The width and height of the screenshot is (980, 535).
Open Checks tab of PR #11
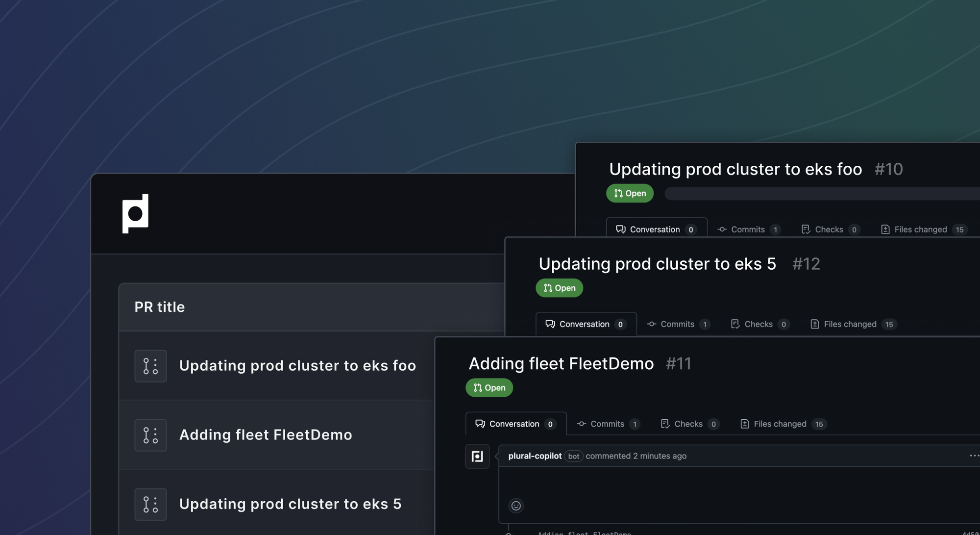(x=689, y=424)
